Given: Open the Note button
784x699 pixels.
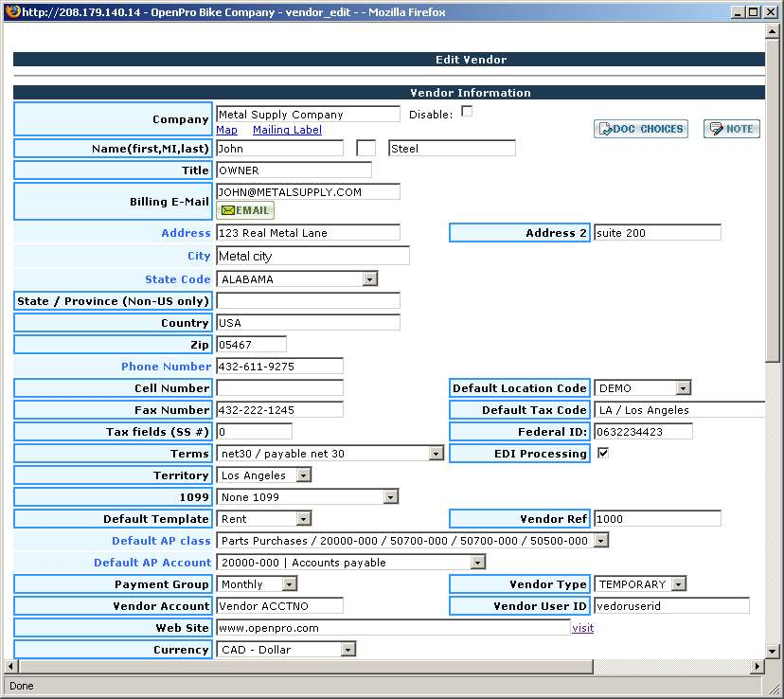Looking at the screenshot, I should 731,129.
